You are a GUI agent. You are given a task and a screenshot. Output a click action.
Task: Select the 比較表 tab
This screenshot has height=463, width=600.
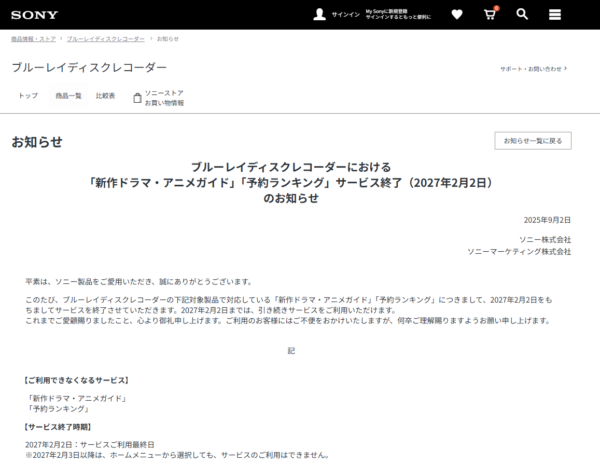(105, 96)
